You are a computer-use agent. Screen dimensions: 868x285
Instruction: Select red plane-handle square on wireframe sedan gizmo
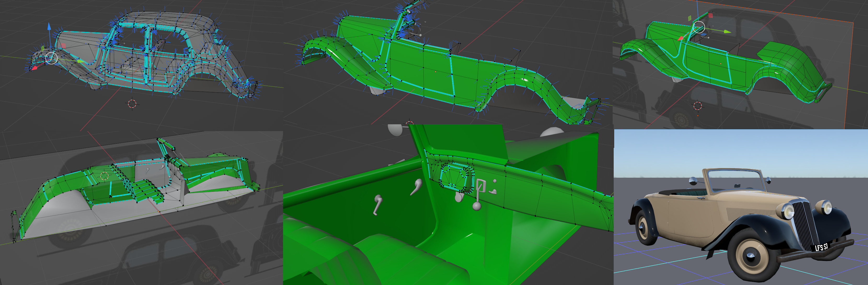pyautogui.click(x=63, y=46)
